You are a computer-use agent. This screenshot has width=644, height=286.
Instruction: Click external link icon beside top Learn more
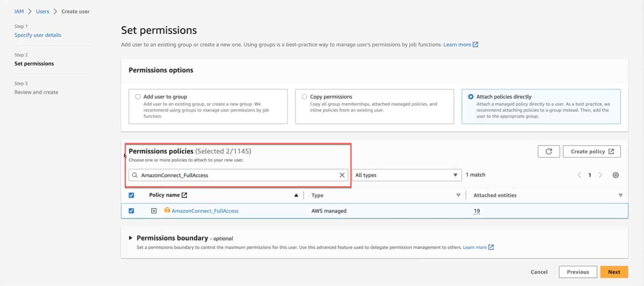coord(476,44)
